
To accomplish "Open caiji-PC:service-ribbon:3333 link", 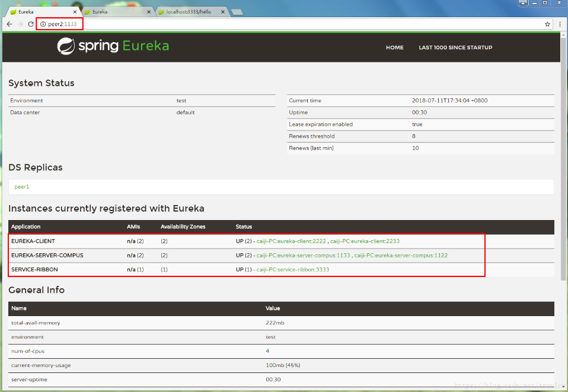I will pos(293,270).
